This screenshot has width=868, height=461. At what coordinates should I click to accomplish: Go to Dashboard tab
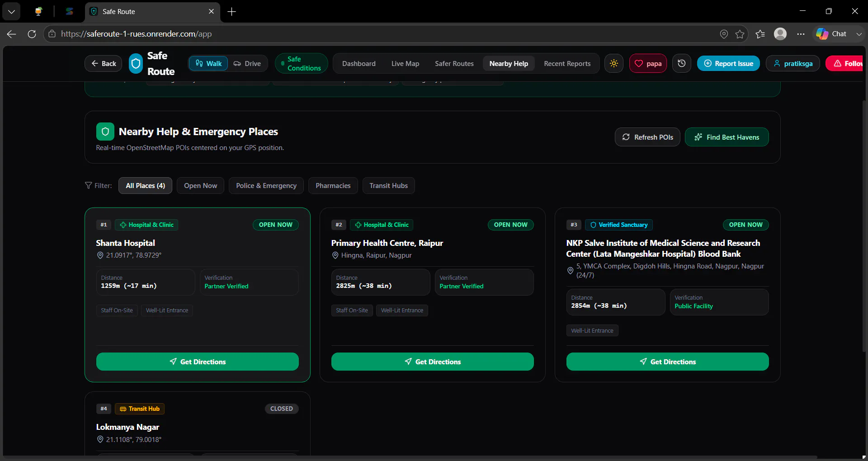pos(359,64)
